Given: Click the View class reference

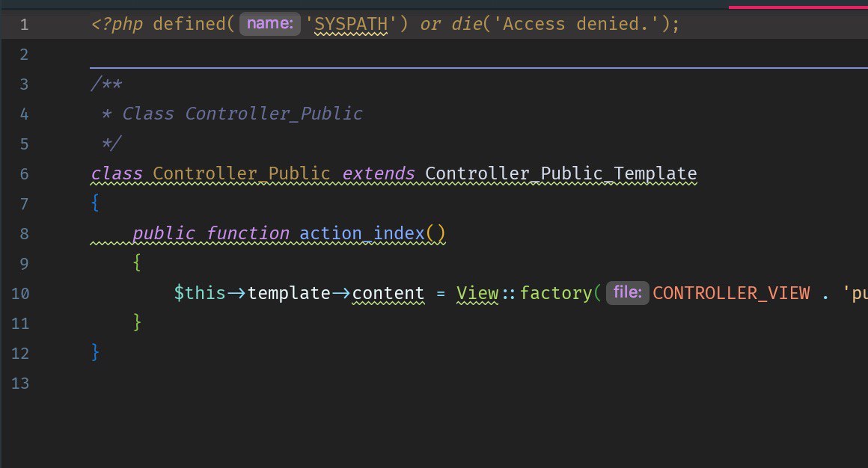Looking at the screenshot, I should tap(477, 293).
